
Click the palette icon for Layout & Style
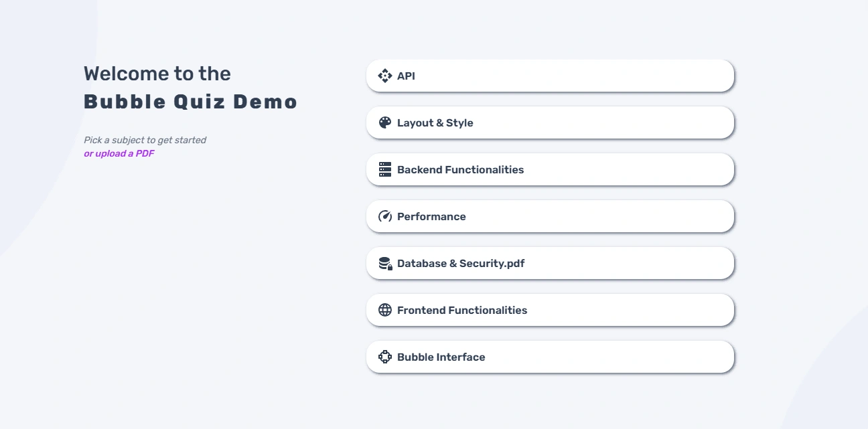[385, 122]
